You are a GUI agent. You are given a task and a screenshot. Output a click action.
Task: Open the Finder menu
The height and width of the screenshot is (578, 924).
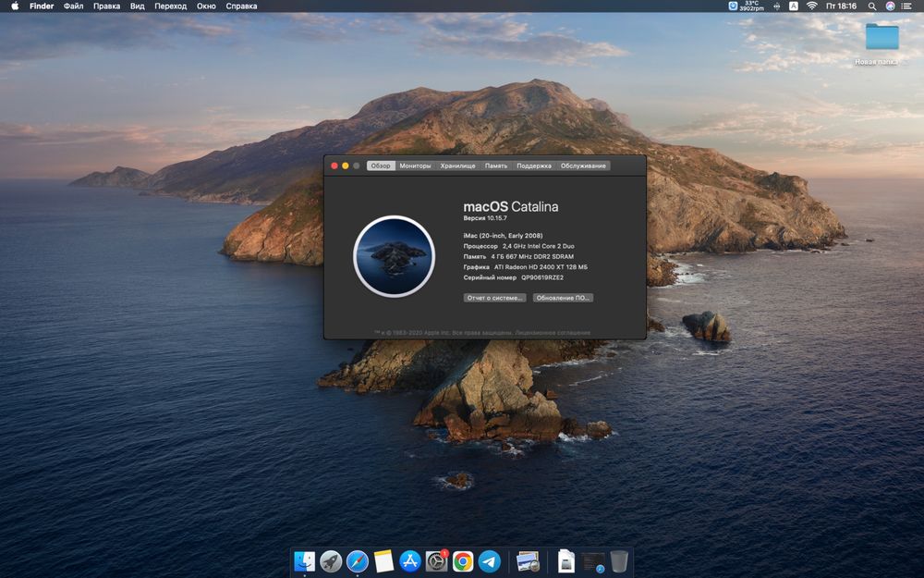click(42, 6)
